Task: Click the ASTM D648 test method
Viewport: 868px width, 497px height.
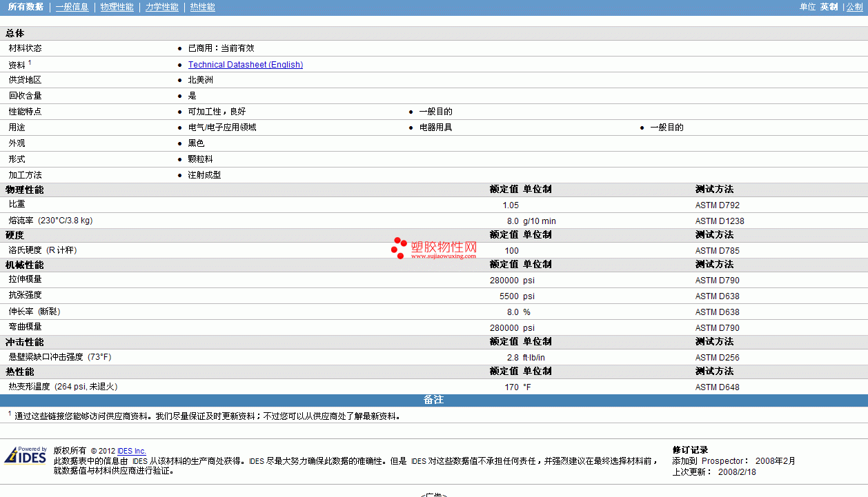Action: pyautogui.click(x=718, y=387)
